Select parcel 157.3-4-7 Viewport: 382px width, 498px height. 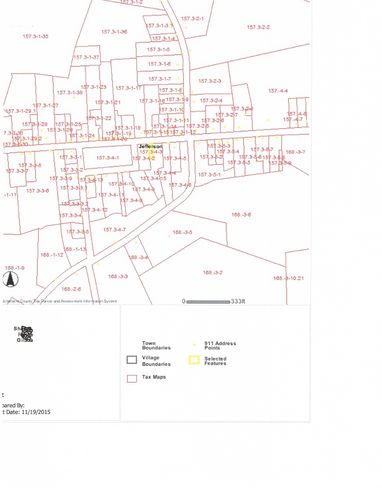(x=114, y=230)
